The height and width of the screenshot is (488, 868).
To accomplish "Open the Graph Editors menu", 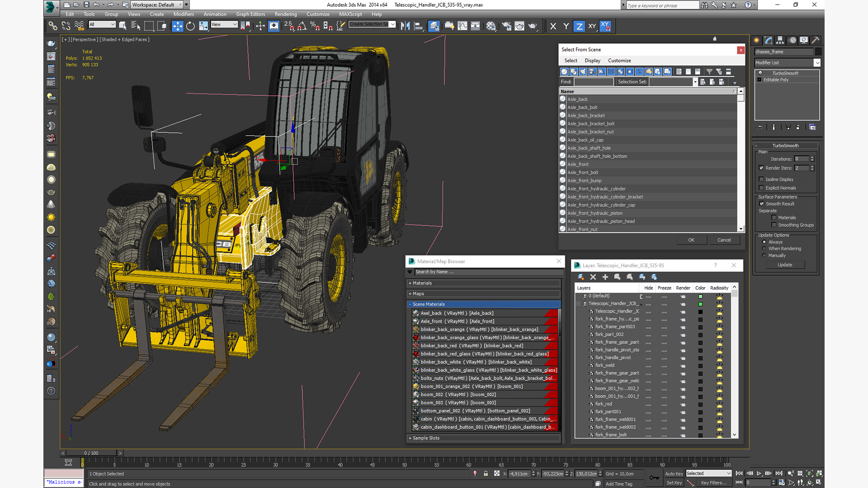I will click(x=250, y=14).
